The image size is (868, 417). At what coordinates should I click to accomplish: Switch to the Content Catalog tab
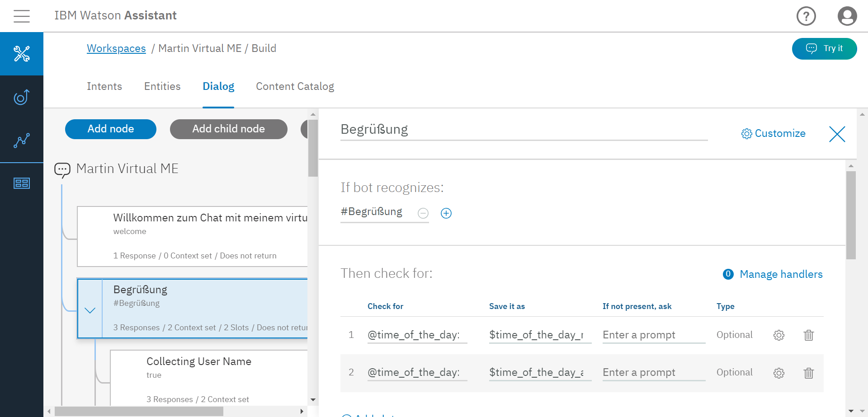click(x=295, y=86)
